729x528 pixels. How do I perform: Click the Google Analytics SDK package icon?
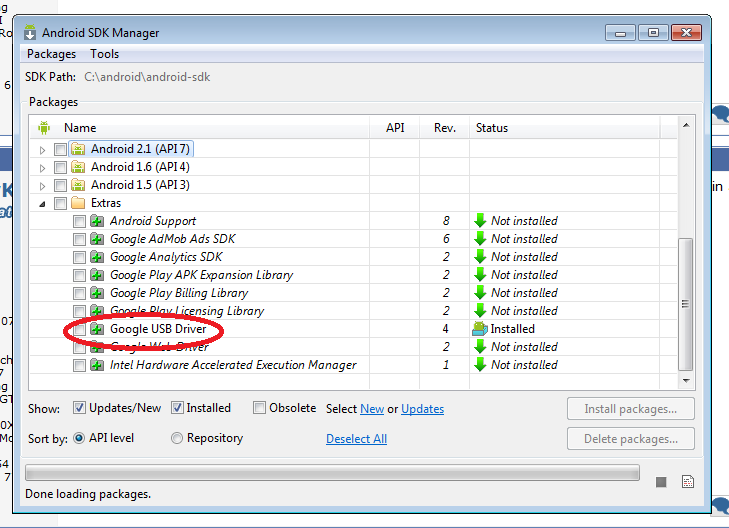(97, 257)
